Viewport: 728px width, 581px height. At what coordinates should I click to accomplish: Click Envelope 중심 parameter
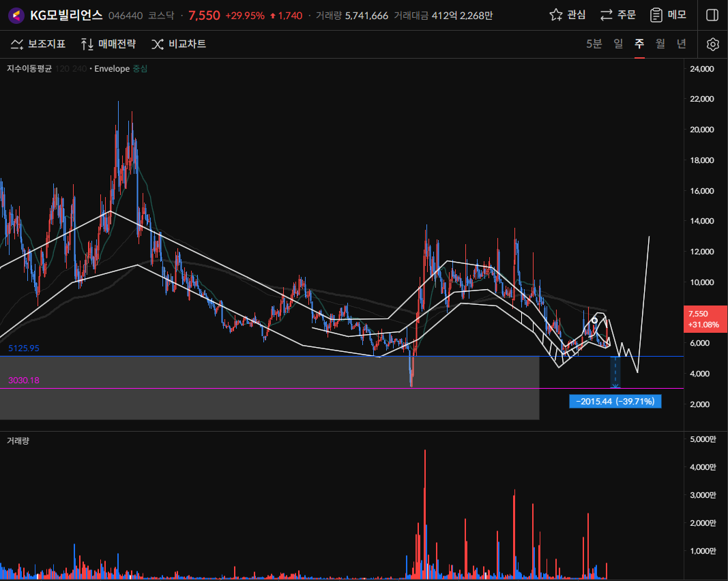point(140,69)
